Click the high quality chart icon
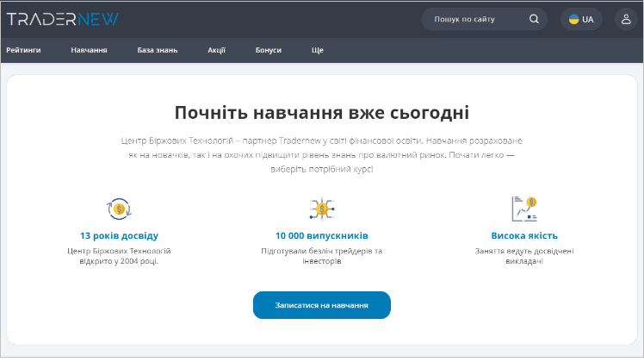Viewport: 644px width, 362px height. pyautogui.click(x=524, y=209)
